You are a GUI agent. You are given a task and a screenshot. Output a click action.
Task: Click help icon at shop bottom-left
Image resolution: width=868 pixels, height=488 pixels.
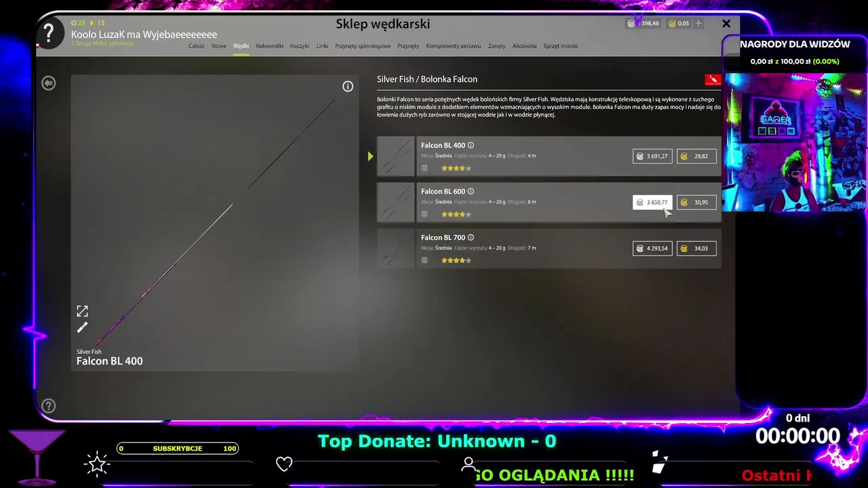48,406
